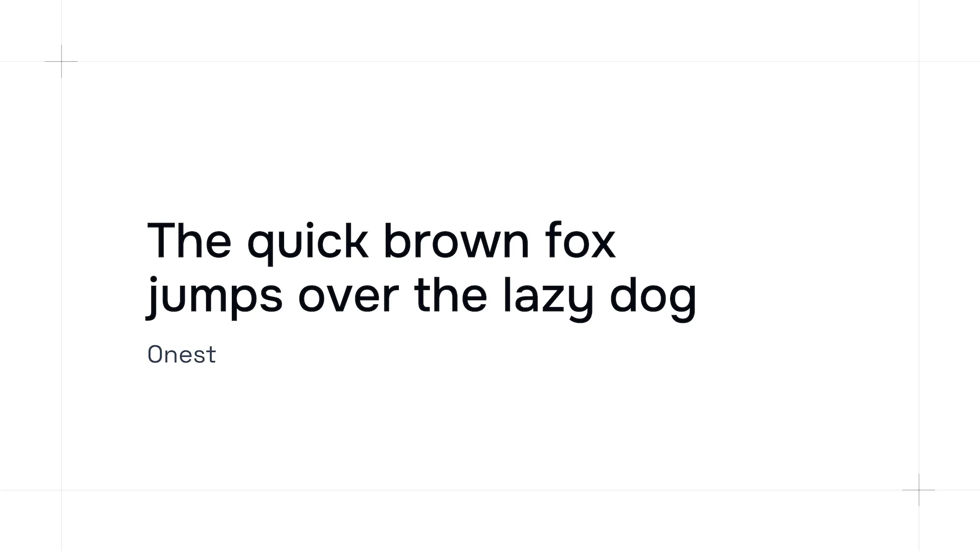Image resolution: width=980 pixels, height=551 pixels.
Task: Click the capital letter T in the headline
Action: [164, 240]
